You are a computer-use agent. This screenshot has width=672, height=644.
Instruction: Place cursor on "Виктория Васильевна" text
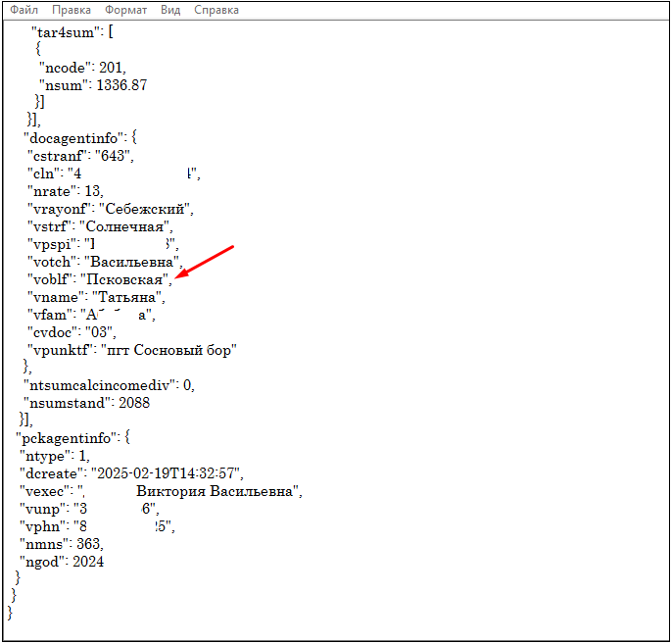[x=216, y=491]
